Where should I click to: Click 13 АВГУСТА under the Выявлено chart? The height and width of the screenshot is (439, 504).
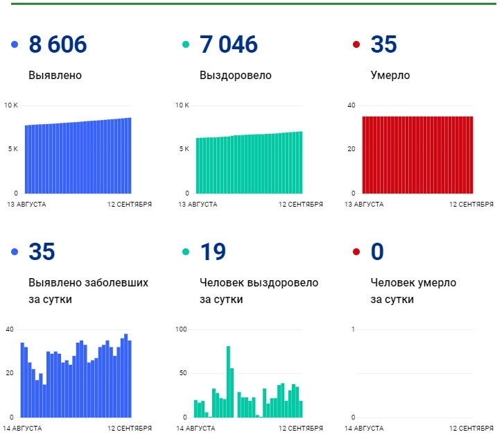pyautogui.click(x=26, y=205)
